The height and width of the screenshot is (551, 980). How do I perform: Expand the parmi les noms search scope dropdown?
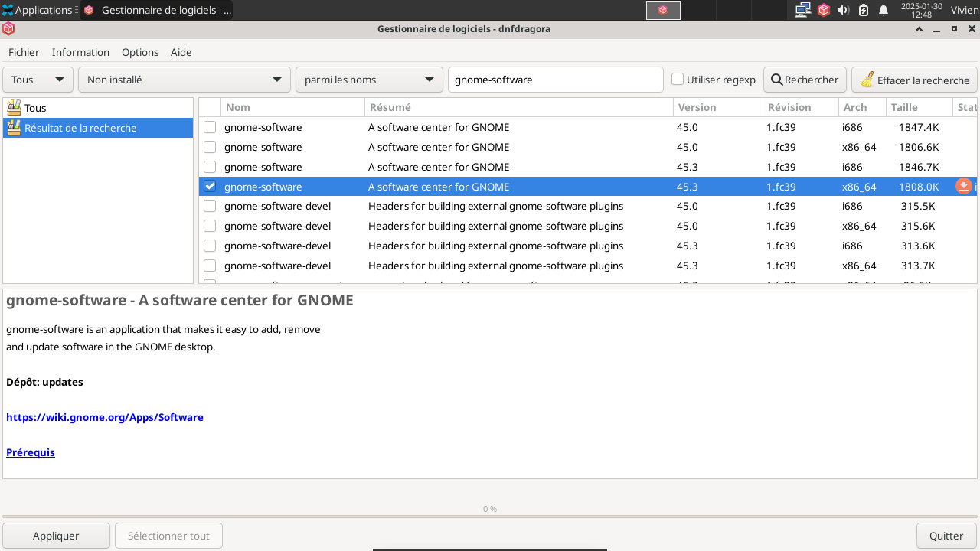tap(369, 80)
